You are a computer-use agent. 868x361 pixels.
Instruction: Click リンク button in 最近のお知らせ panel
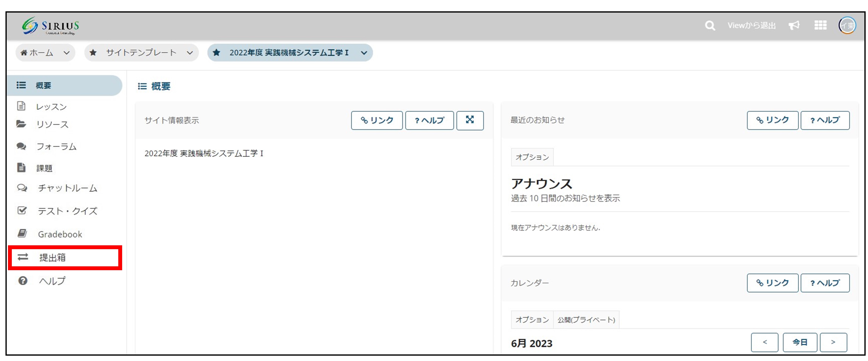pyautogui.click(x=772, y=120)
